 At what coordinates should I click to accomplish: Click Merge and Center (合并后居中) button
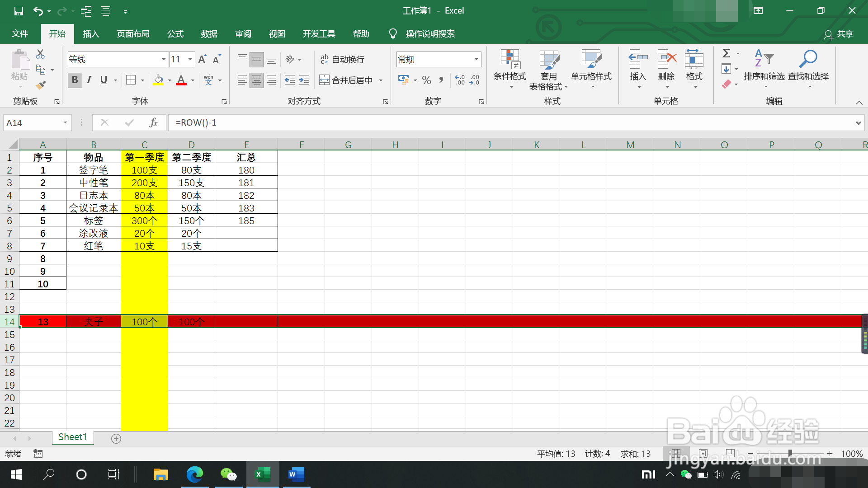coord(347,80)
